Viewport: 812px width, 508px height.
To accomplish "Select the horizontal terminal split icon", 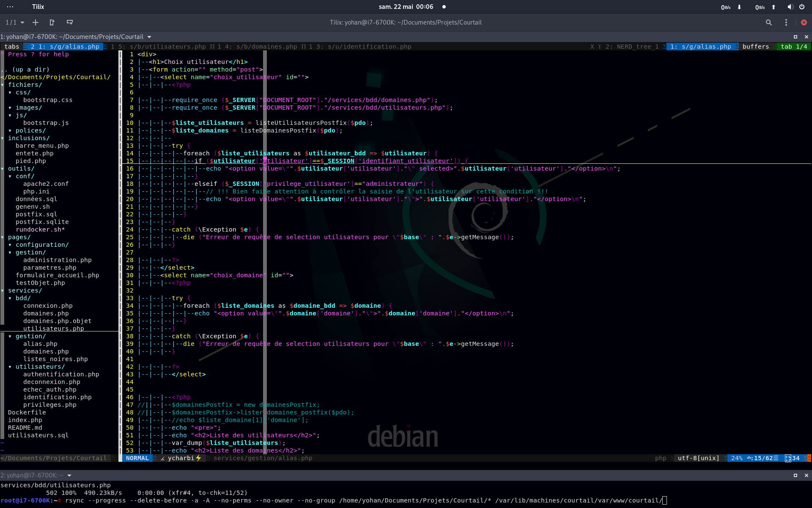I will coord(69,22).
